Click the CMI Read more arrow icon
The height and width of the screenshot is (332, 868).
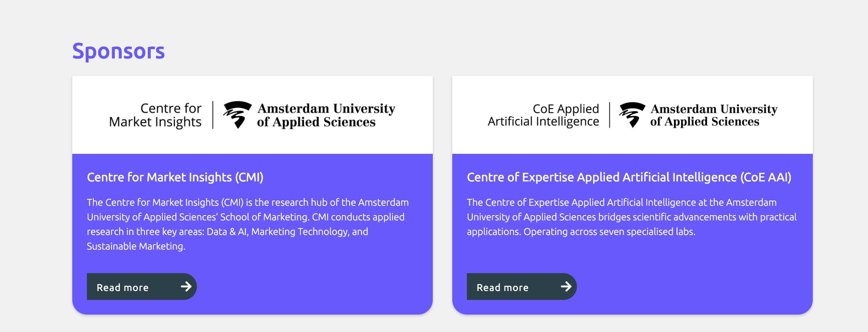coord(186,287)
